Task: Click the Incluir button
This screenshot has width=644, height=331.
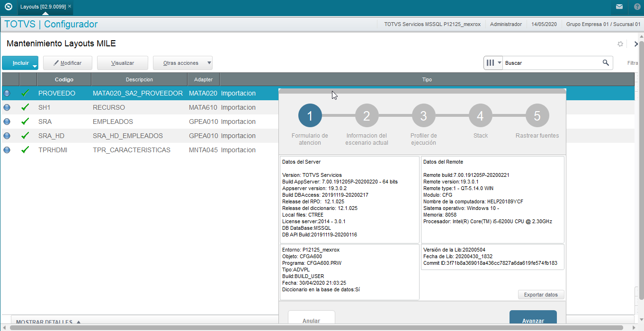Action: click(20, 63)
